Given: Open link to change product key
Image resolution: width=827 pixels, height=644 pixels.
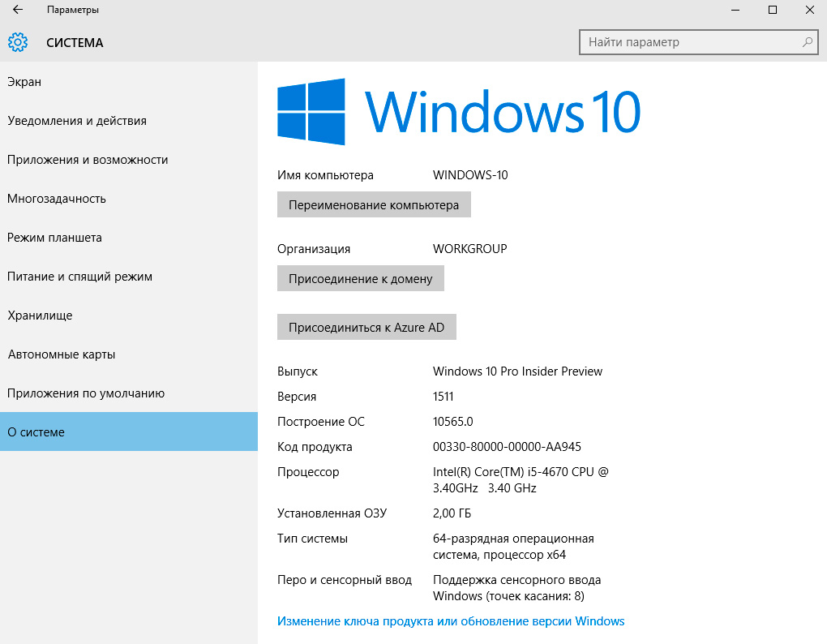Looking at the screenshot, I should click(451, 621).
